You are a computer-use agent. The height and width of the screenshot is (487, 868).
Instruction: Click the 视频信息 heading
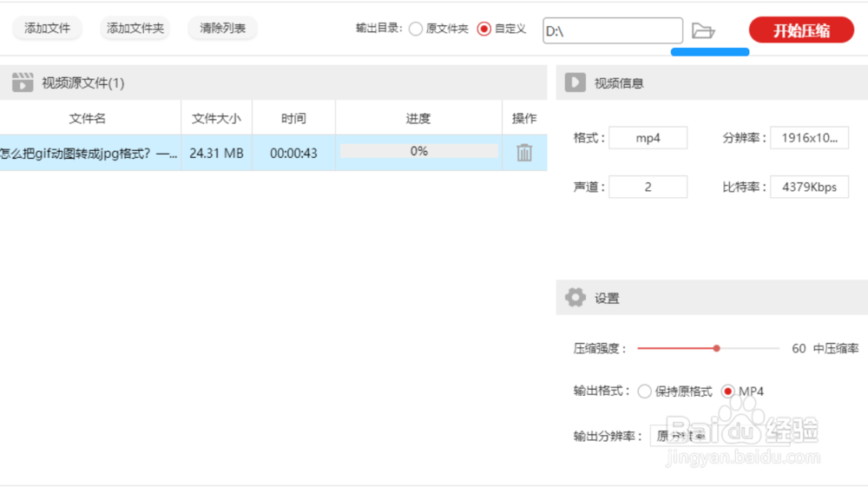coord(619,83)
